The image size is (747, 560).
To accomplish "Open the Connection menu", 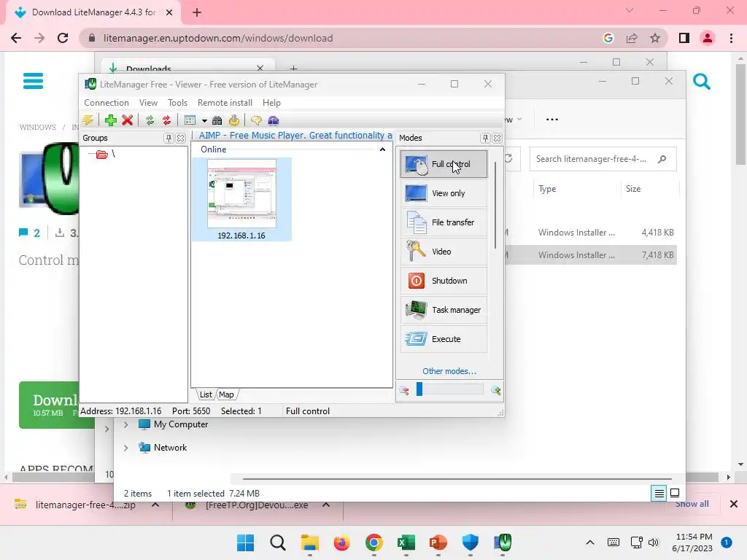I will 107,103.
